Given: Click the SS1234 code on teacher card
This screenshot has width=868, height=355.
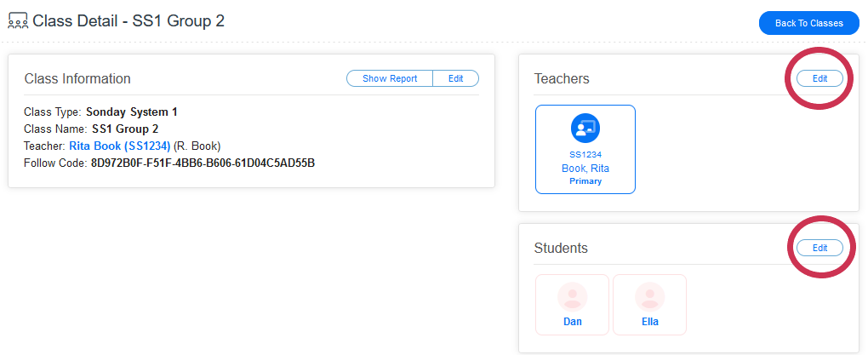Looking at the screenshot, I should (585, 154).
